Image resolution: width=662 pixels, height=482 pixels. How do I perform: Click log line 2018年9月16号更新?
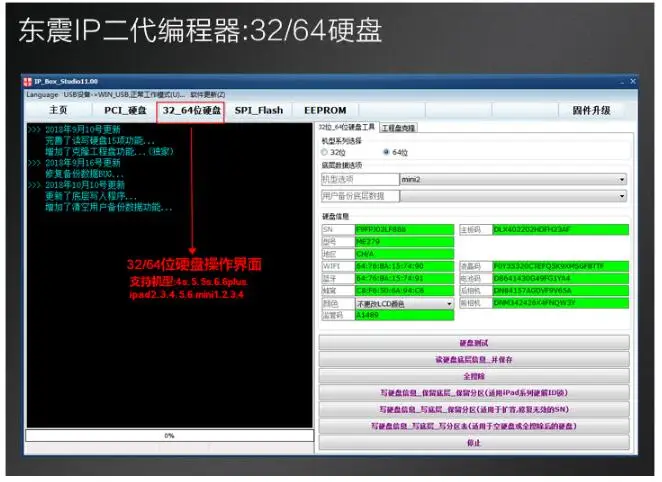(83, 163)
